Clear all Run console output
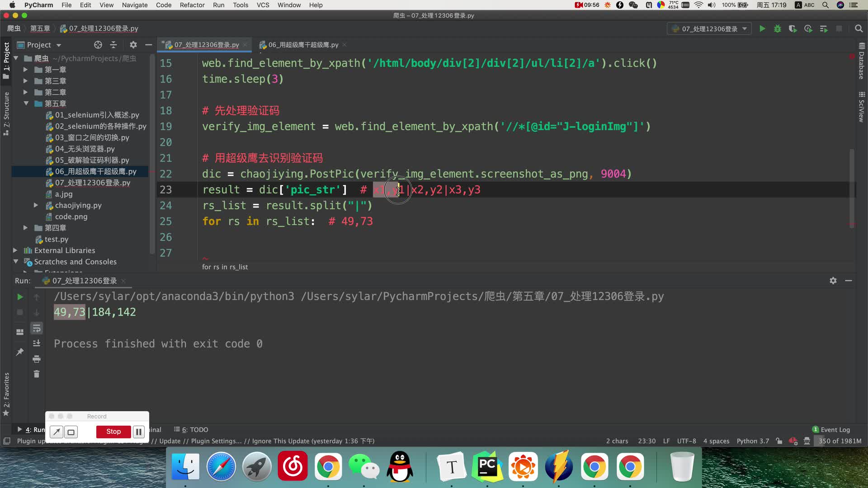The height and width of the screenshot is (488, 868). [37, 374]
